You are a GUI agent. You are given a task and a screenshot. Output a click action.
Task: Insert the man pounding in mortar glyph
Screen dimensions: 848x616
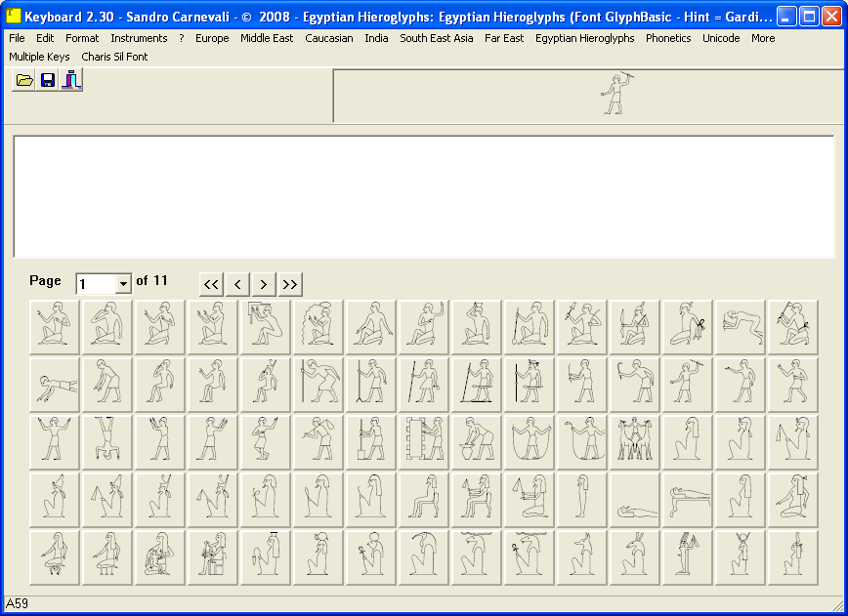click(371, 441)
